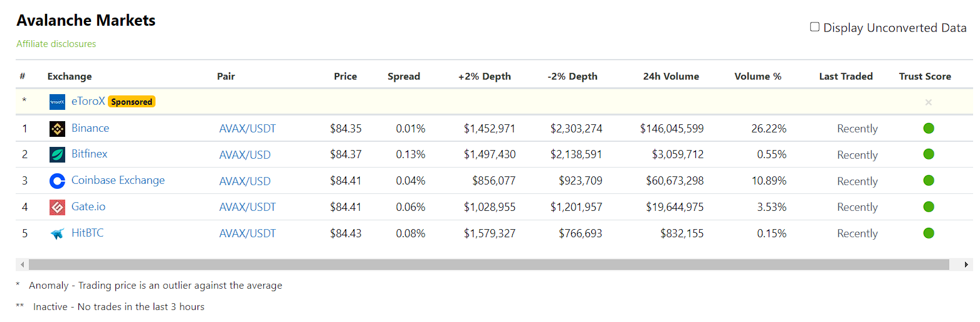Select Bitfinex -2% depth $2,138,591
This screenshot has height=322, width=980.
tap(577, 154)
